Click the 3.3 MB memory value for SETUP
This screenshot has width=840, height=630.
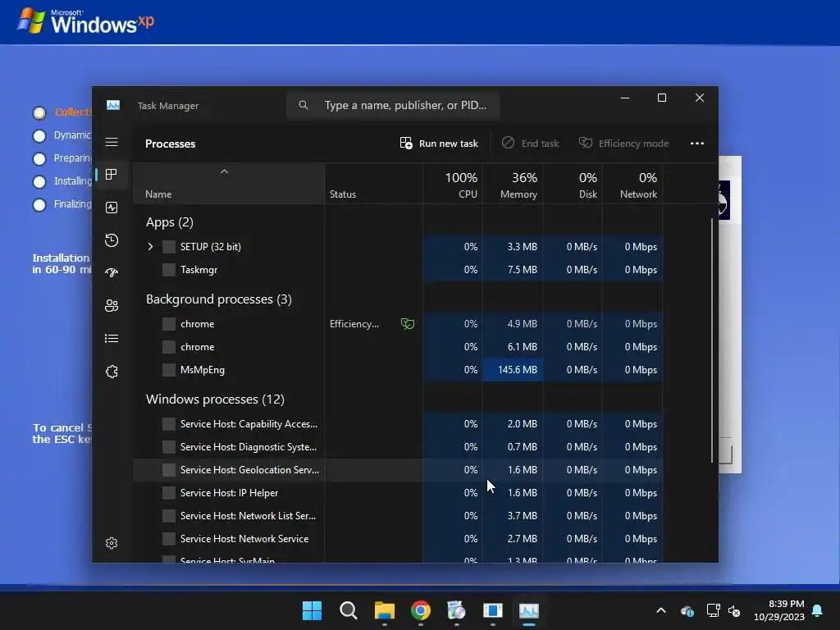point(523,246)
